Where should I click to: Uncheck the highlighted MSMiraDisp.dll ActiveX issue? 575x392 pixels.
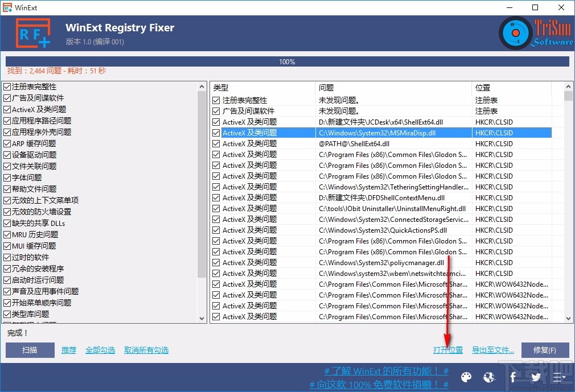tap(216, 133)
